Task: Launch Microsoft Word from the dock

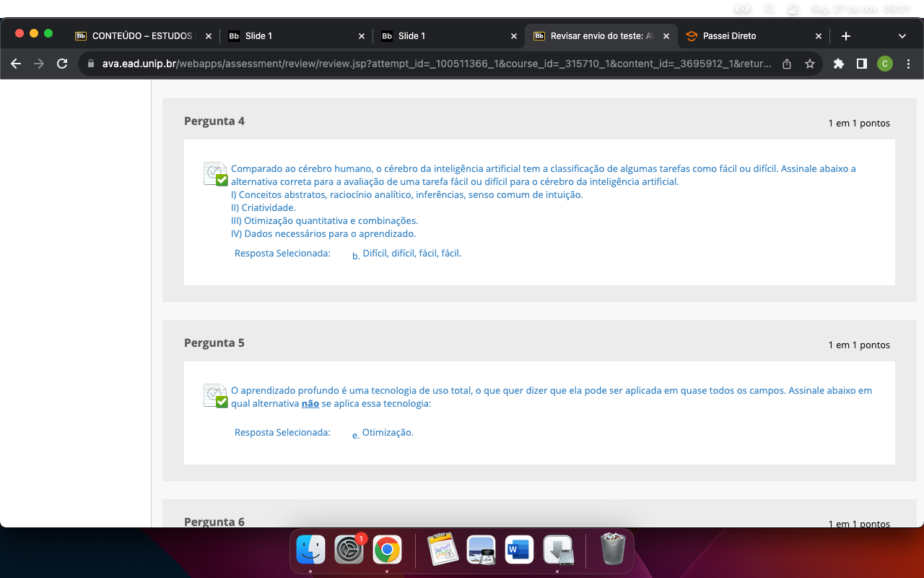Action: coord(519,550)
